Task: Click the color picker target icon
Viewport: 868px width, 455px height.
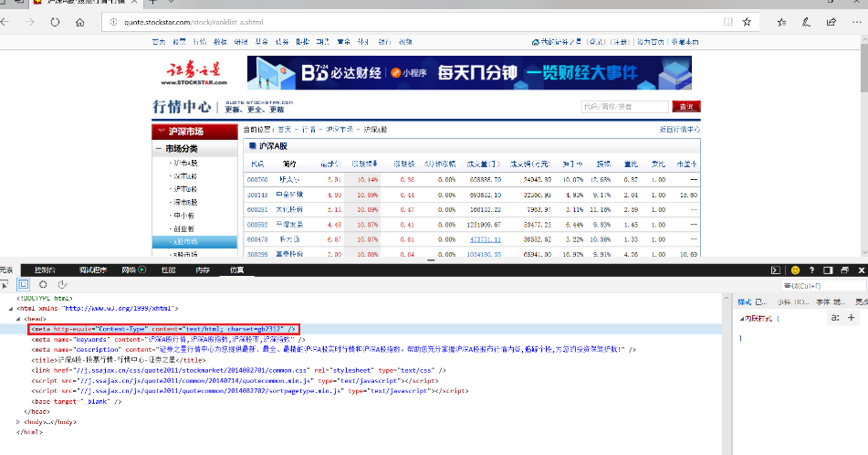Action: tap(43, 284)
